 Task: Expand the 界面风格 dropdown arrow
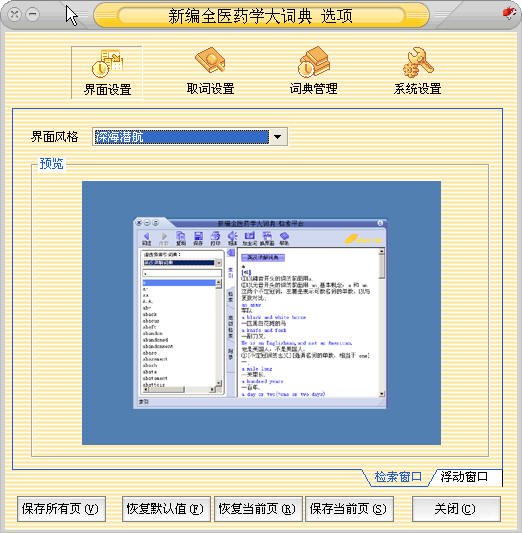[278, 137]
